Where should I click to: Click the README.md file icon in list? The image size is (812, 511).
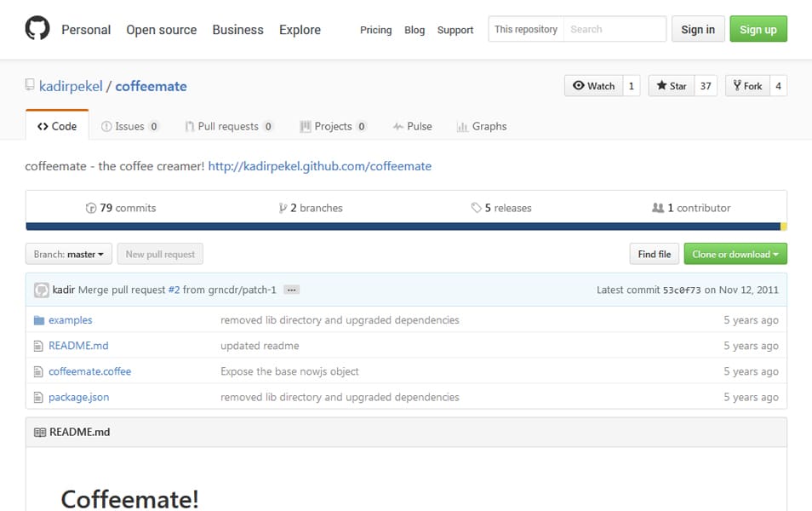[x=38, y=346]
